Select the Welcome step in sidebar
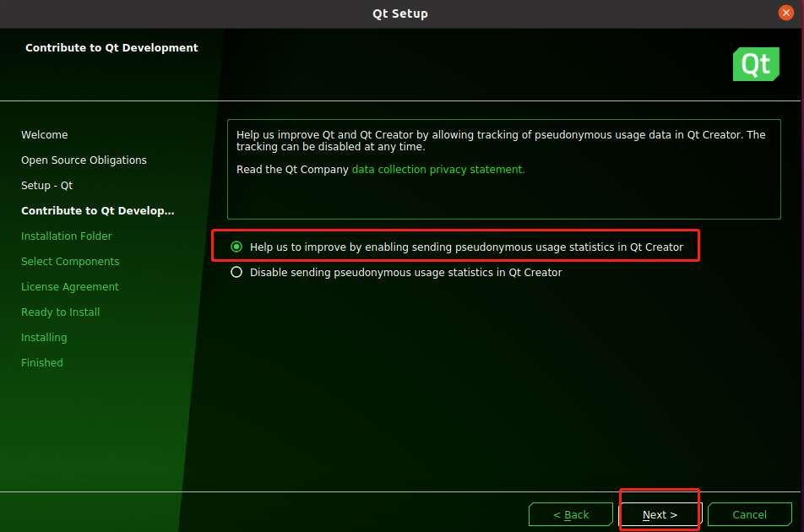This screenshot has height=532, width=804. coord(45,135)
